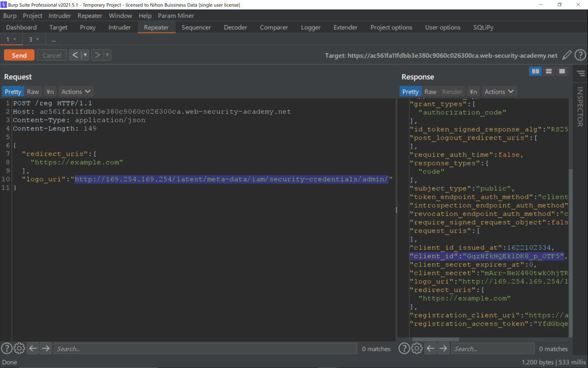Open the back history dropdown arrow
This screenshot has width=588, height=368.
coord(85,55)
